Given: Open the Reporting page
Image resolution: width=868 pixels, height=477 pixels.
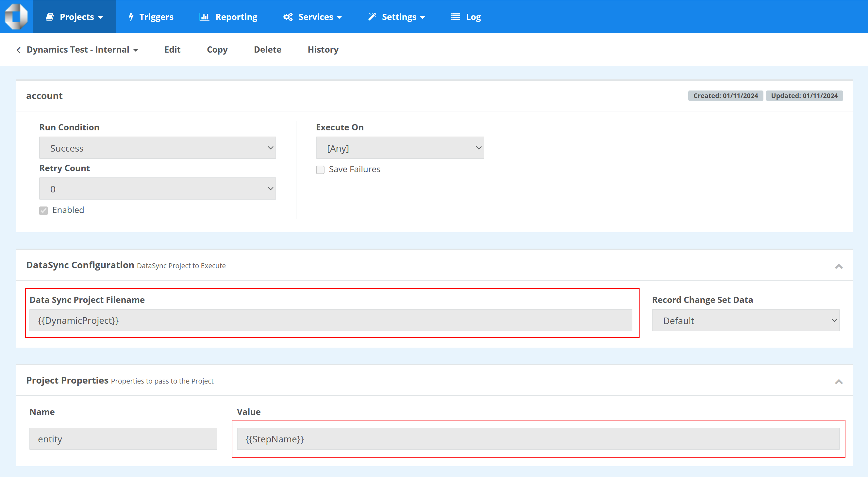Looking at the screenshot, I should coord(228,17).
